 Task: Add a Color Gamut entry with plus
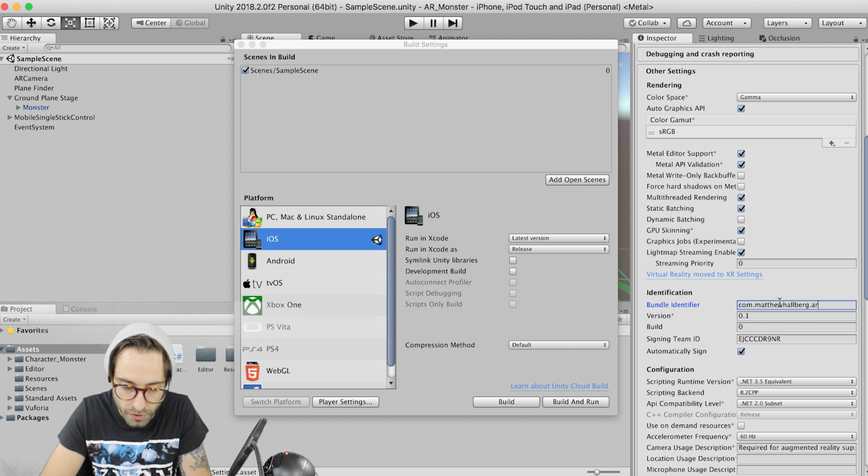tap(832, 143)
